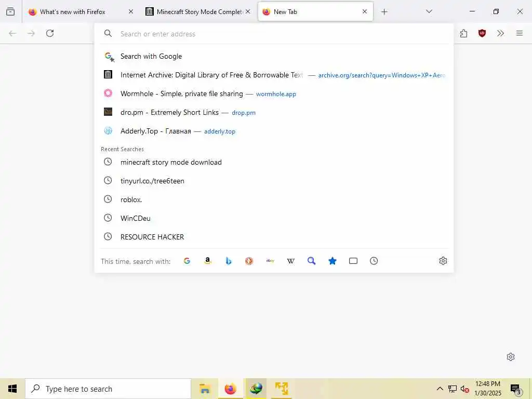The height and width of the screenshot is (399, 532).
Task: Open Internet Download Manager taskbar icon
Action: (256, 389)
